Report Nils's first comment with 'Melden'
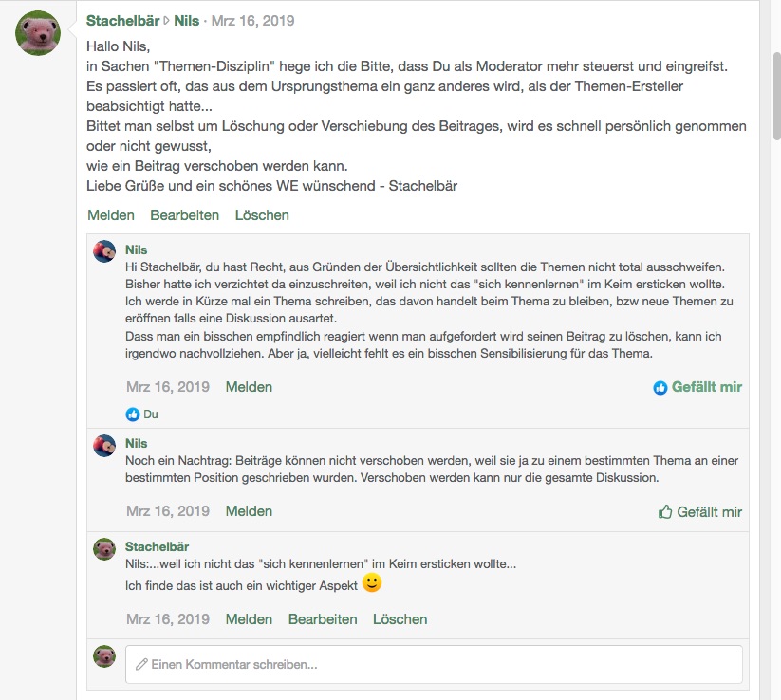Screen dimensions: 781x700 coord(249,387)
